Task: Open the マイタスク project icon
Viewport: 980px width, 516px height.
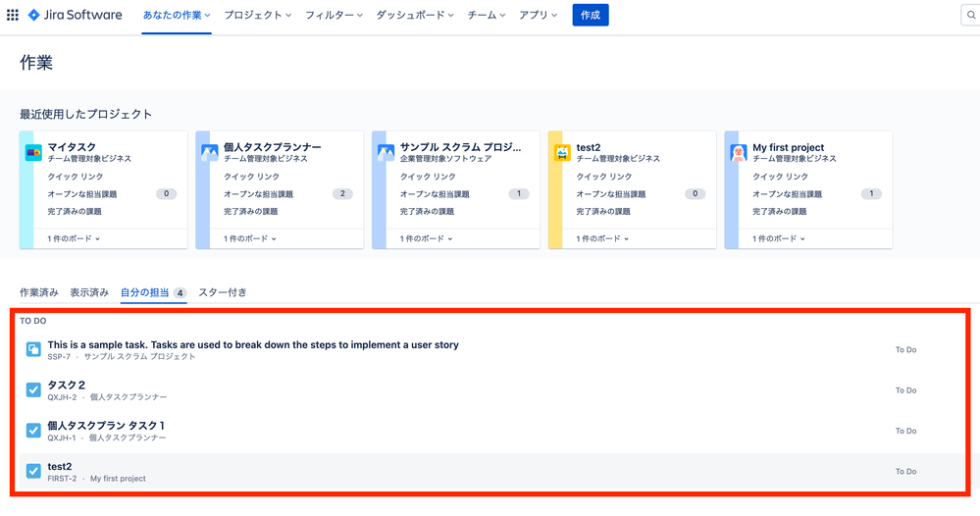Action: [x=33, y=152]
